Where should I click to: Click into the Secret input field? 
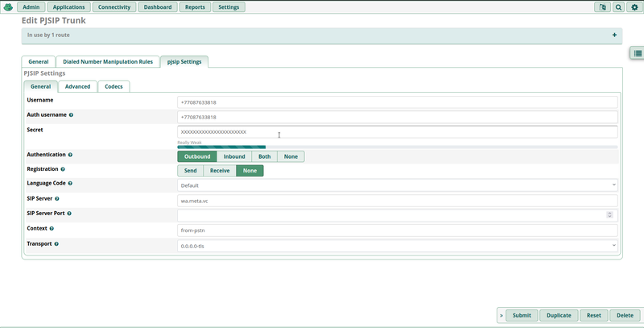point(397,131)
